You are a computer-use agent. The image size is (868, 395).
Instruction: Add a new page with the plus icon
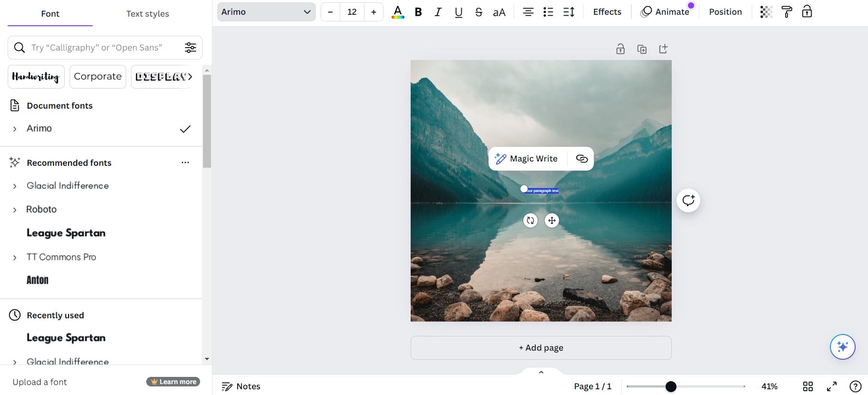663,49
